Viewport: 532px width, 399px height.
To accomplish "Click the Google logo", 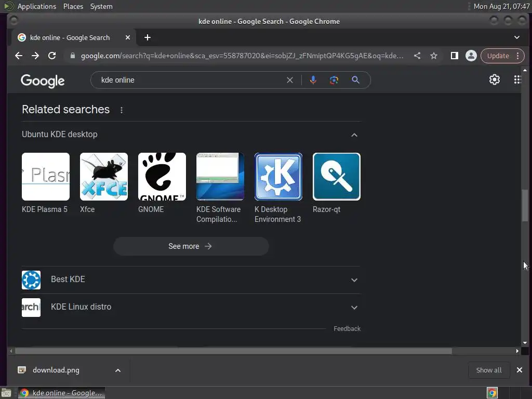I will pyautogui.click(x=43, y=81).
